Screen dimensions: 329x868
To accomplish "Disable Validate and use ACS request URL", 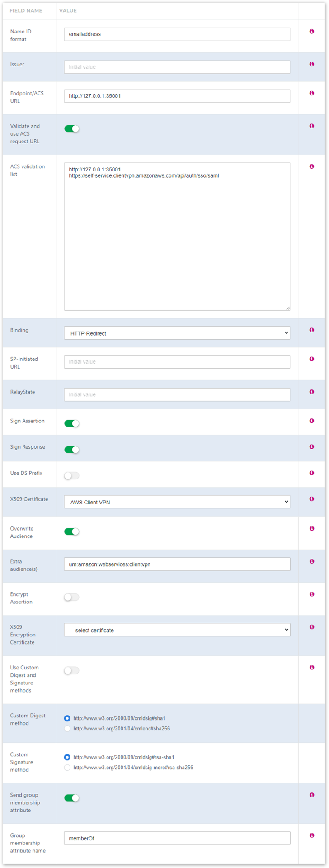I will point(72,129).
